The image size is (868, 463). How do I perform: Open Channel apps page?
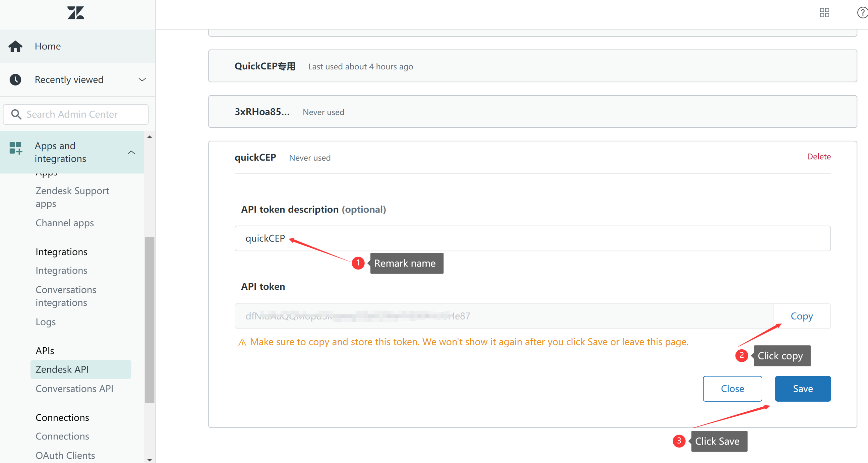coord(65,223)
